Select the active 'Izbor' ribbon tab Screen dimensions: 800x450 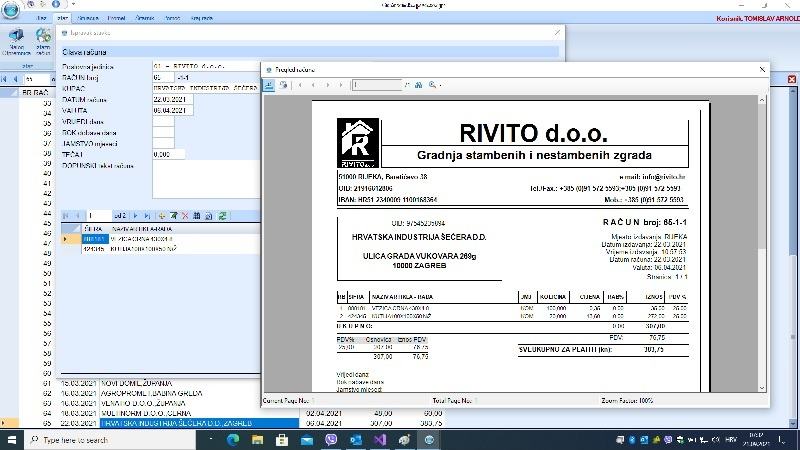click(x=62, y=18)
